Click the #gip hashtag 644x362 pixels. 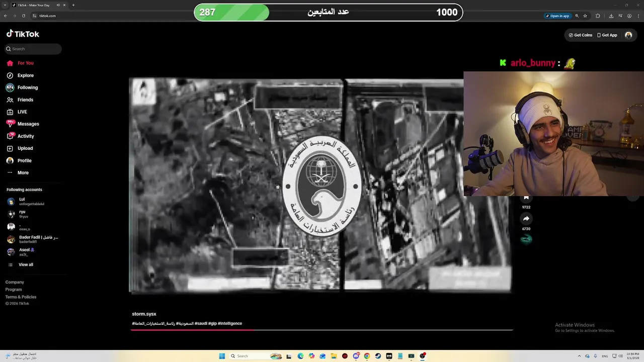[212, 323]
